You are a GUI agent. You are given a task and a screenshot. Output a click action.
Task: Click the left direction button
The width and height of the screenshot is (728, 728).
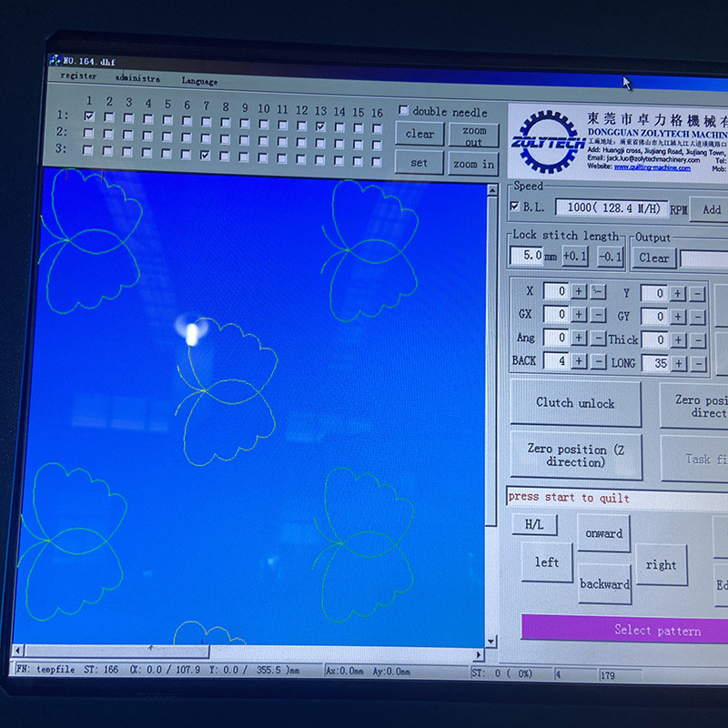pos(547,562)
